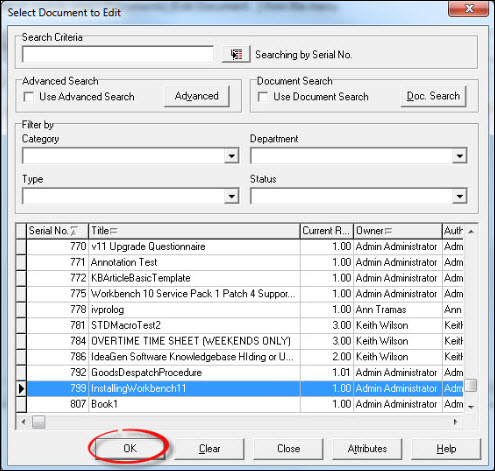The width and height of the screenshot is (495, 471).
Task: Click the Serial No. sort indicator icon
Action: 74,231
